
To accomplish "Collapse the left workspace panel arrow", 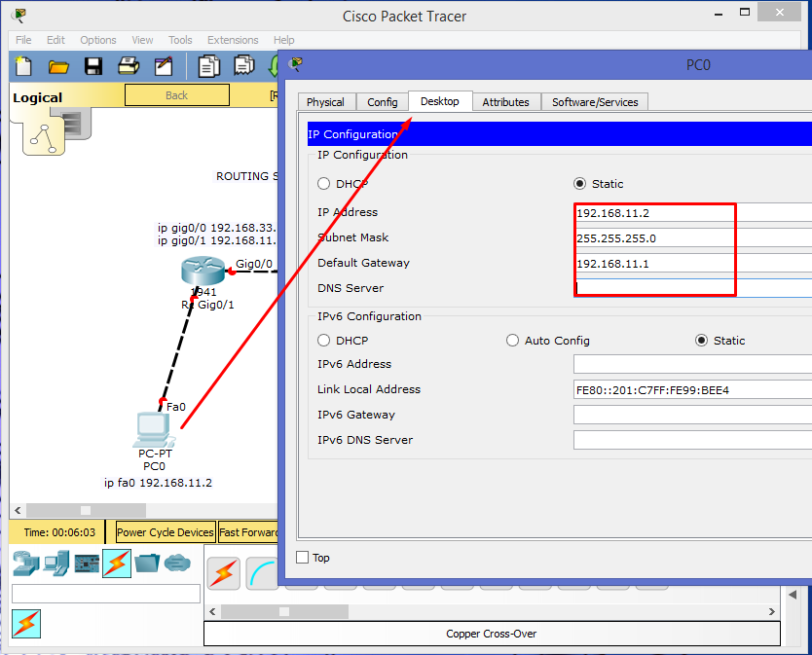I will tap(17, 510).
